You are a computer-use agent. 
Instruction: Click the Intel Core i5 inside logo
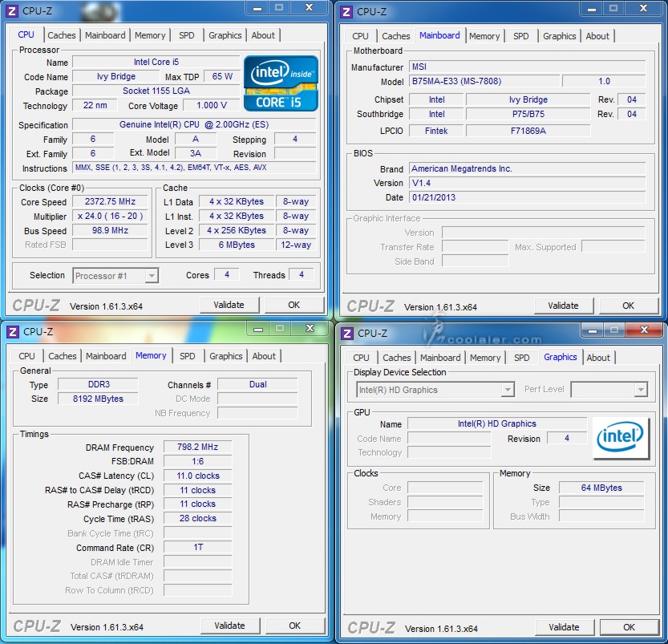(281, 83)
